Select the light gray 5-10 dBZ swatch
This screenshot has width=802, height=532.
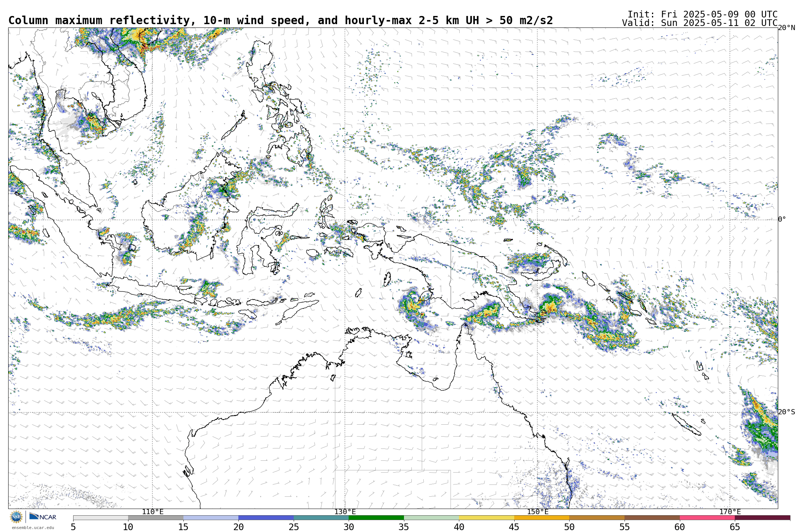101,518
